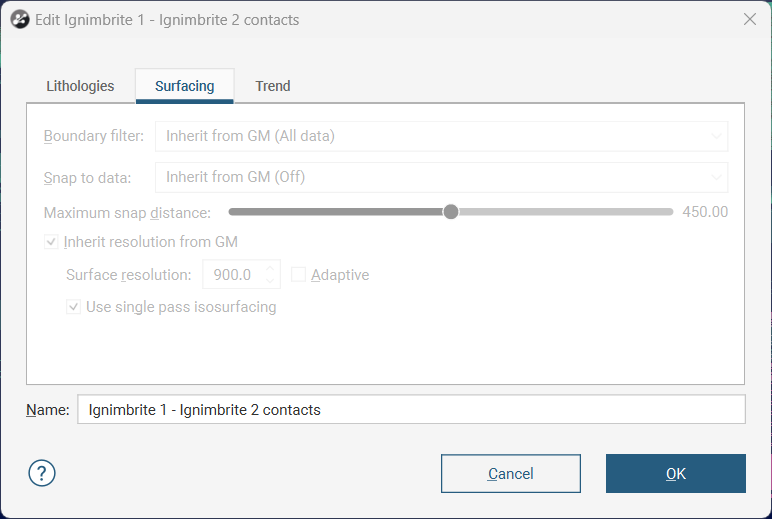The width and height of the screenshot is (772, 519).
Task: Confirm with the OK button
Action: (675, 473)
